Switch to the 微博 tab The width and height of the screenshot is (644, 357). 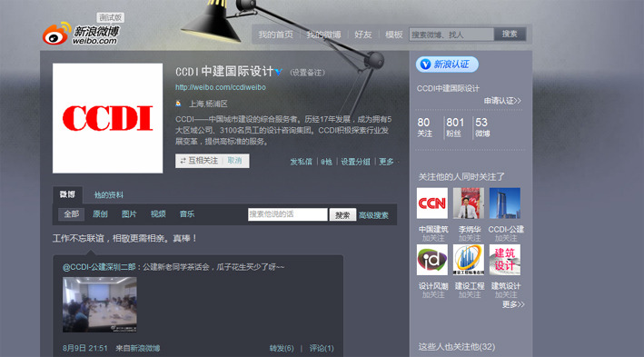coord(67,194)
